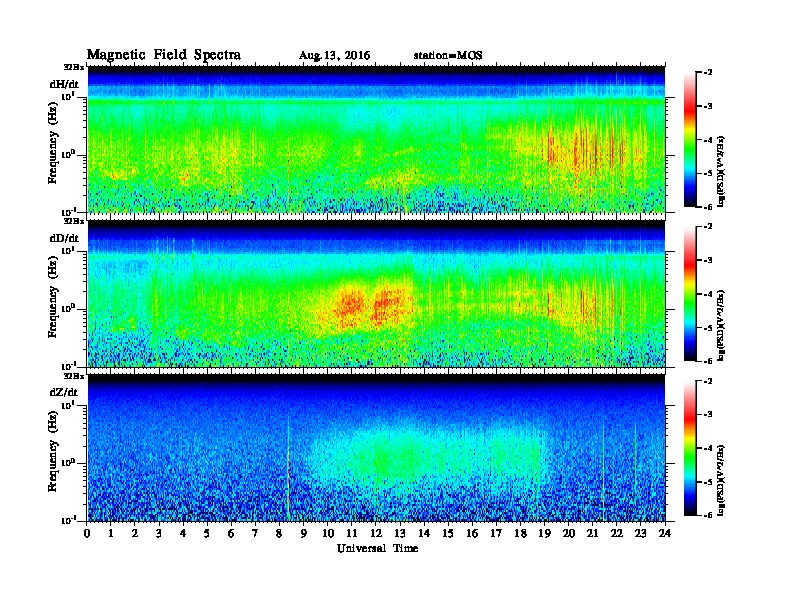Click hour tick label "6" on time axis
The width and height of the screenshot is (792, 612).
point(231,534)
